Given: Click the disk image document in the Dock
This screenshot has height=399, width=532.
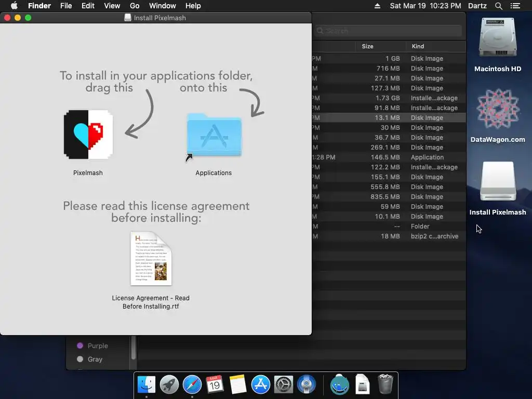Looking at the screenshot, I should point(362,384).
